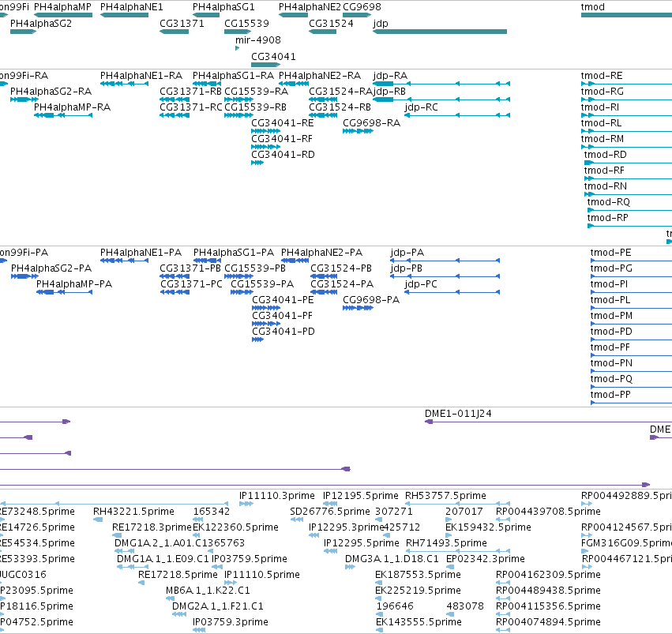Viewport: 672px width, 634px height.
Task: Select the tmod-RM transcript label
Action: click(603, 139)
